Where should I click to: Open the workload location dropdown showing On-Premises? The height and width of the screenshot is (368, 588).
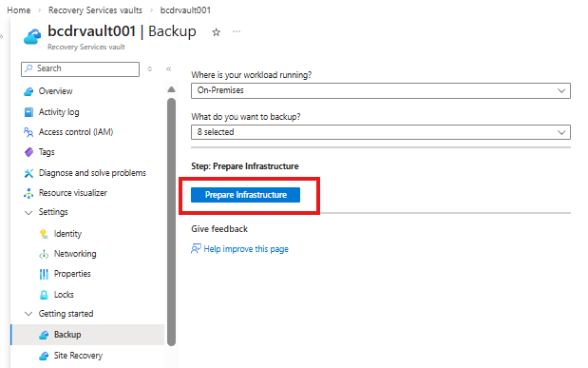point(381,90)
